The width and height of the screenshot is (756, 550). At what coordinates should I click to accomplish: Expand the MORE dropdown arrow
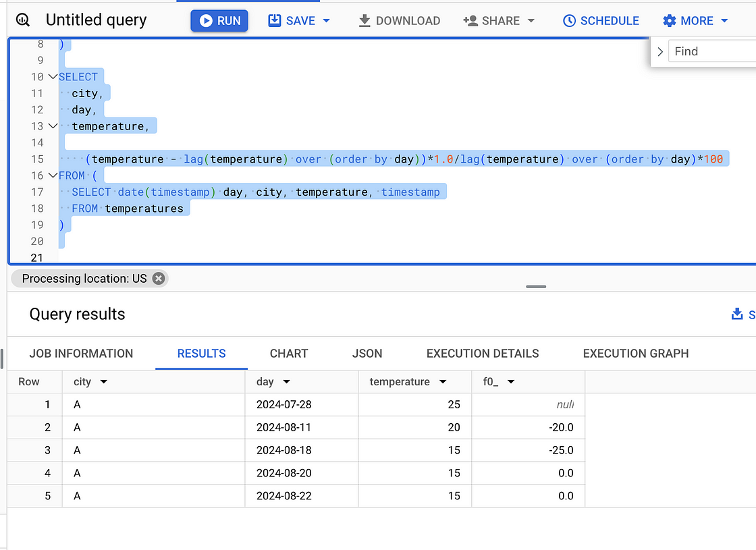click(724, 21)
